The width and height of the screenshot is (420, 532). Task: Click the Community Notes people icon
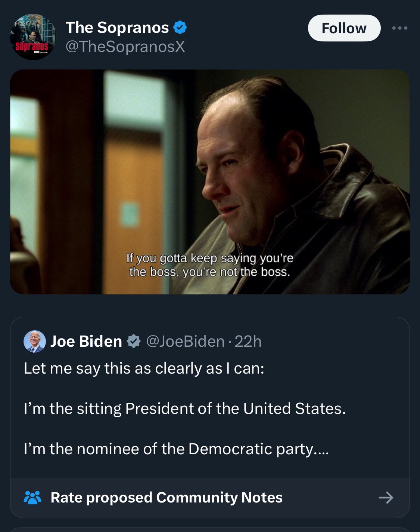click(x=32, y=498)
